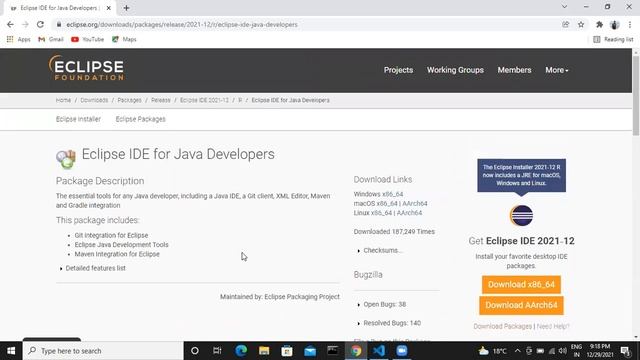
Task: Select the Eclipse Packages tab
Action: click(140, 119)
